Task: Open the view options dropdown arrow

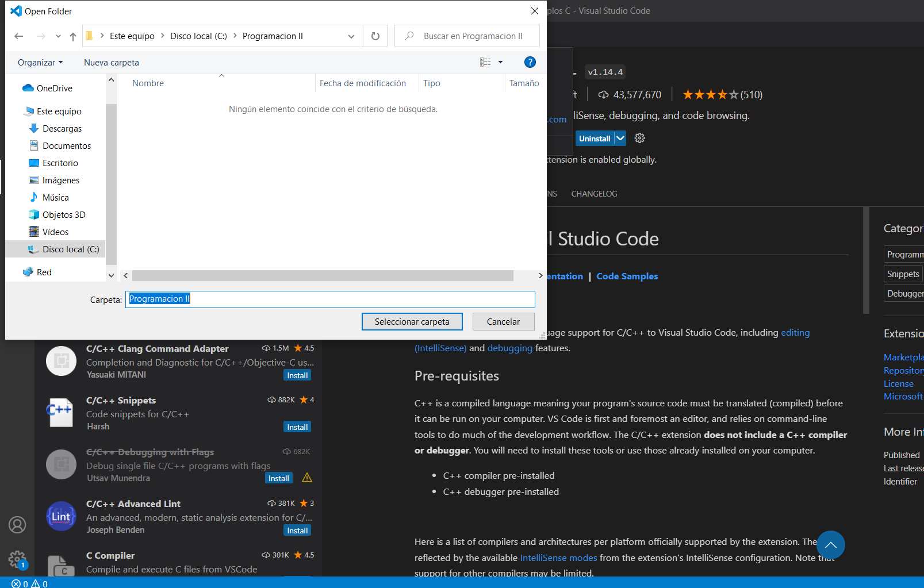Action: pos(500,62)
